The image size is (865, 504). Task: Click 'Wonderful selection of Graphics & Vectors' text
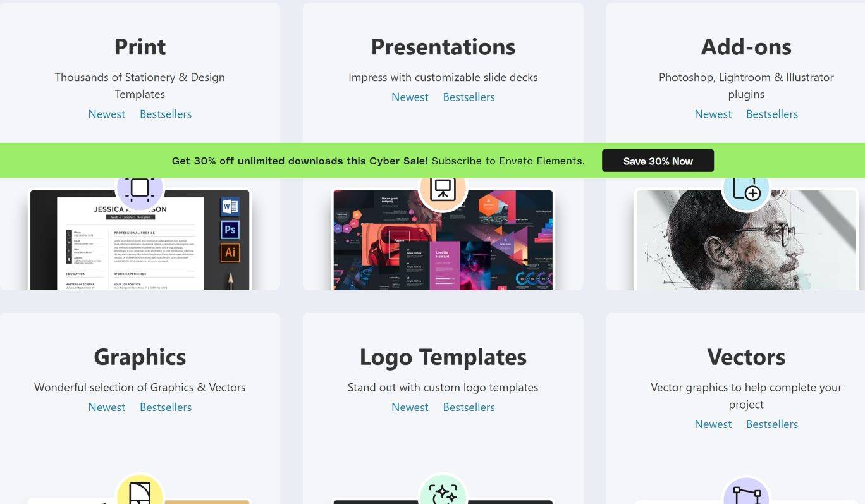[x=140, y=388]
